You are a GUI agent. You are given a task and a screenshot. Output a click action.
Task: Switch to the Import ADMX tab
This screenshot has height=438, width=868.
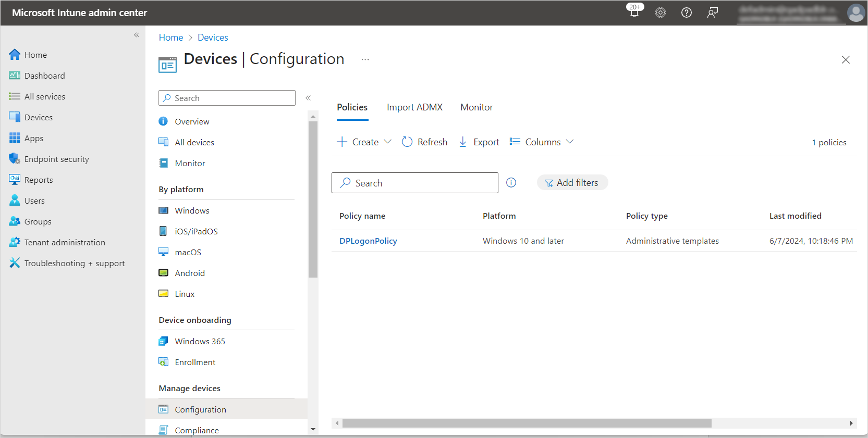[x=414, y=107]
